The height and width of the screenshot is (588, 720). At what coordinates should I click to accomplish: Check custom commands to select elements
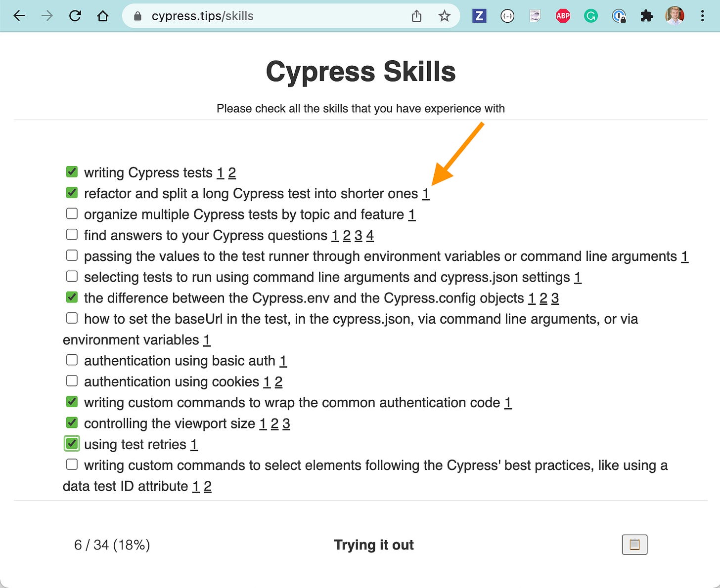click(72, 464)
